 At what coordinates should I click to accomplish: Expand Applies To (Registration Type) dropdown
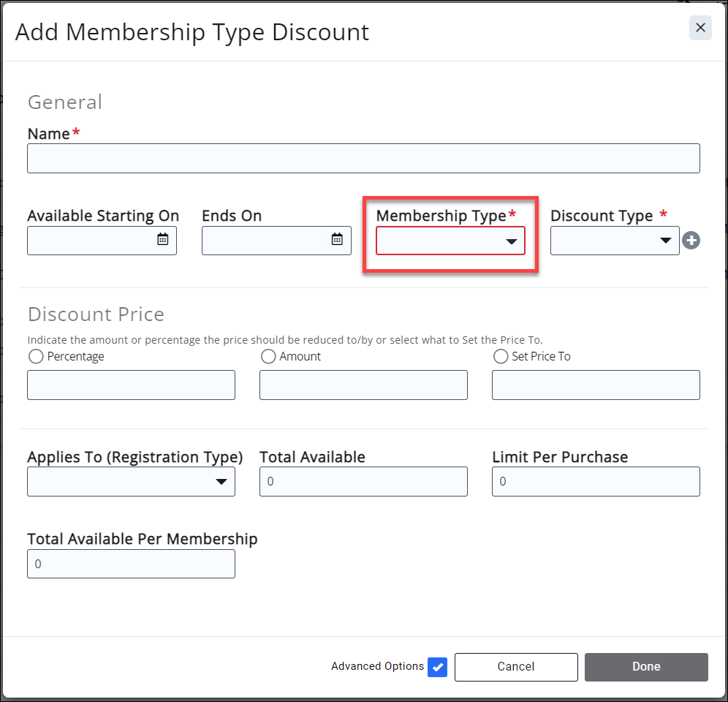coord(132,482)
